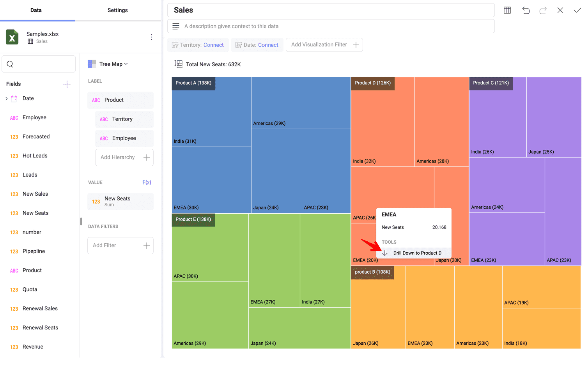Screen dimensions: 588x370
Task: Click the Product C (121K) header
Action: coord(491,83)
